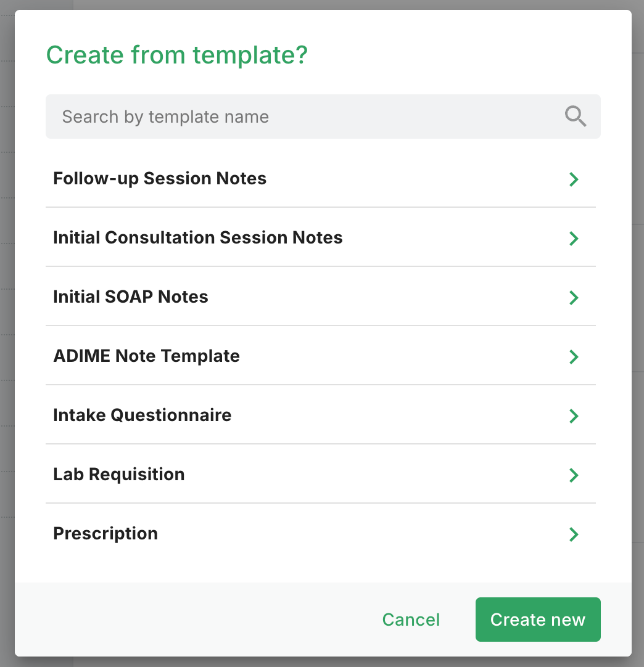Expand Intake Questionnaire using its chevron

point(574,416)
